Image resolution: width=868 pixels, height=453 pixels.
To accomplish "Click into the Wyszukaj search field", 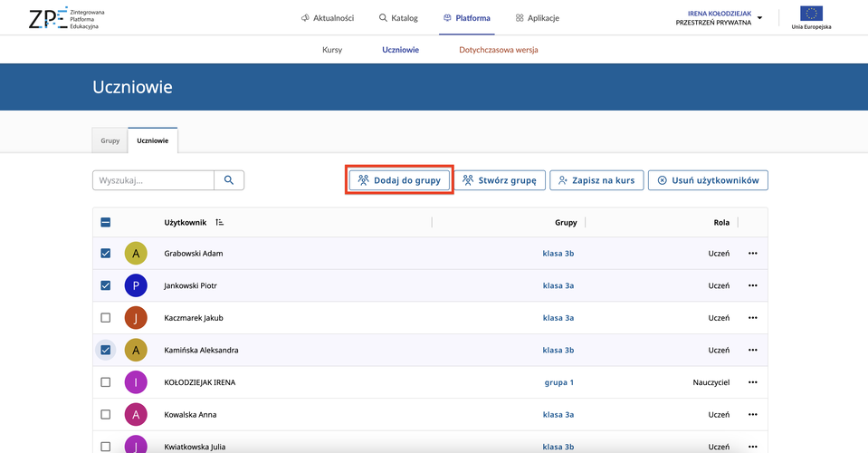I will [x=152, y=180].
